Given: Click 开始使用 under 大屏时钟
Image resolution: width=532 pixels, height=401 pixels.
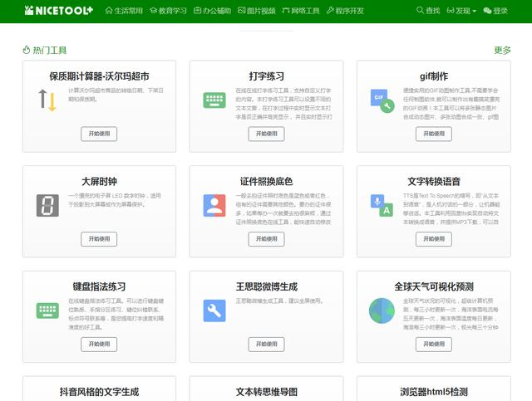Looking at the screenshot, I should click(x=99, y=239).
